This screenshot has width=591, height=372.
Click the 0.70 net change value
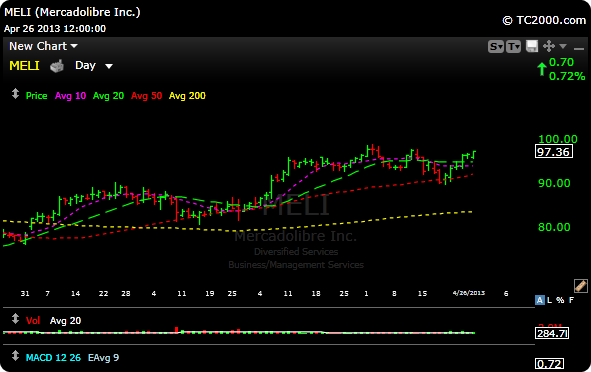pyautogui.click(x=561, y=62)
